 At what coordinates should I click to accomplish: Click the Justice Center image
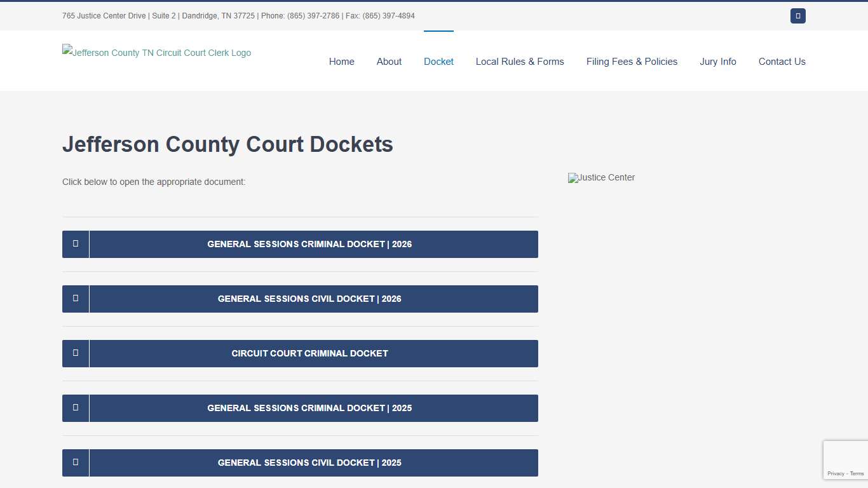(600, 177)
